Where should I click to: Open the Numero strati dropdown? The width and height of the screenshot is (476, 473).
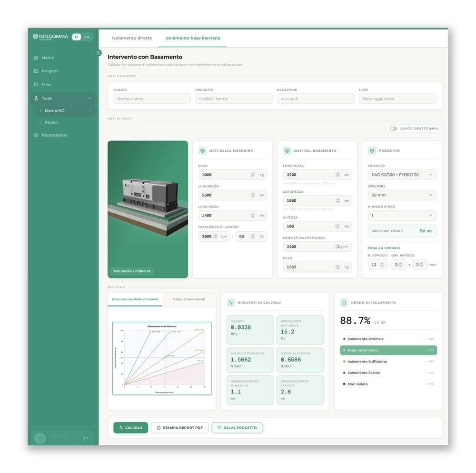[x=402, y=216]
